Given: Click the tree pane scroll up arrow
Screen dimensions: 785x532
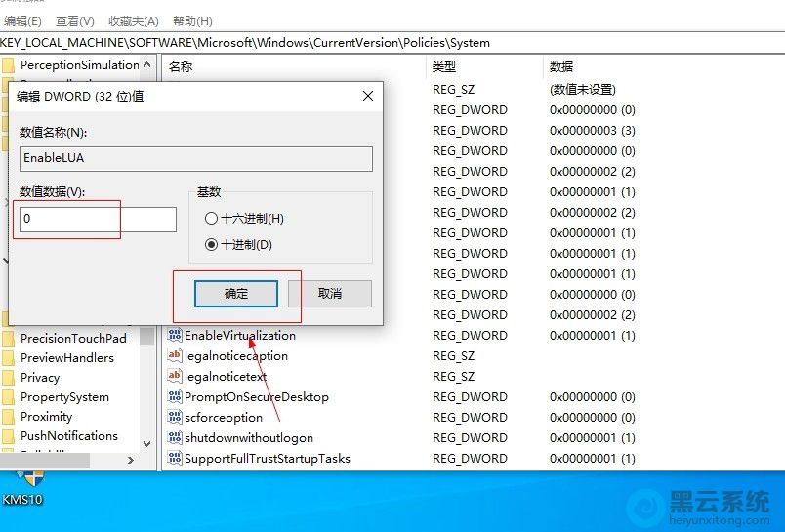Looking at the screenshot, I should coord(146,65).
